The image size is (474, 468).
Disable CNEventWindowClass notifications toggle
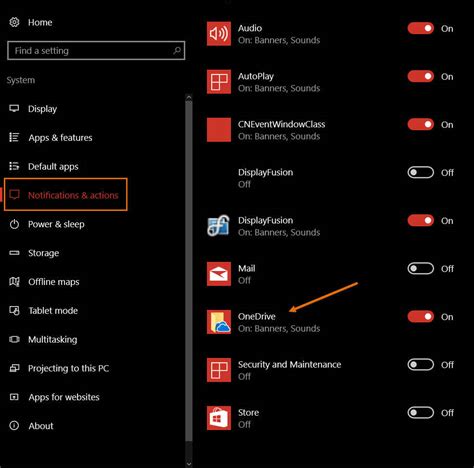click(x=421, y=124)
